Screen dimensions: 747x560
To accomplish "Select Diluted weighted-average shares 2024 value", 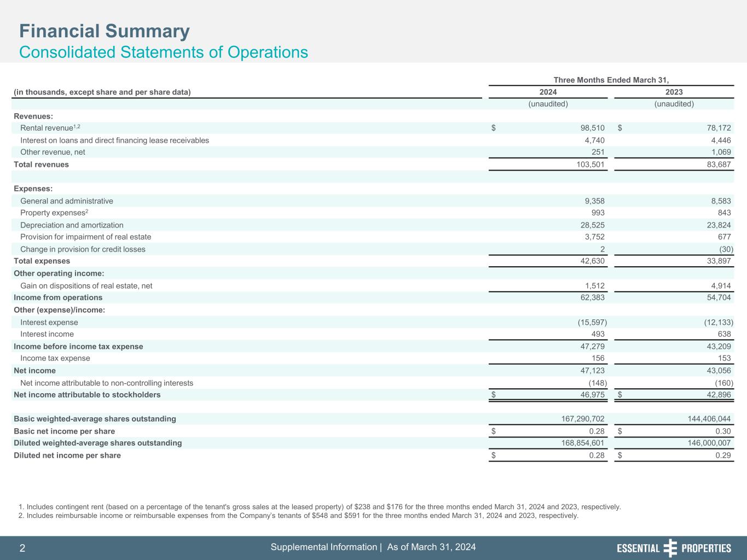I will coord(580,443).
